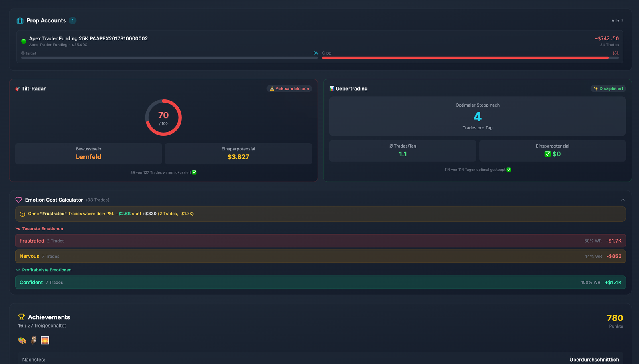Click the 0% target progress value
Image resolution: width=639 pixels, height=364 pixels.
tap(316, 53)
